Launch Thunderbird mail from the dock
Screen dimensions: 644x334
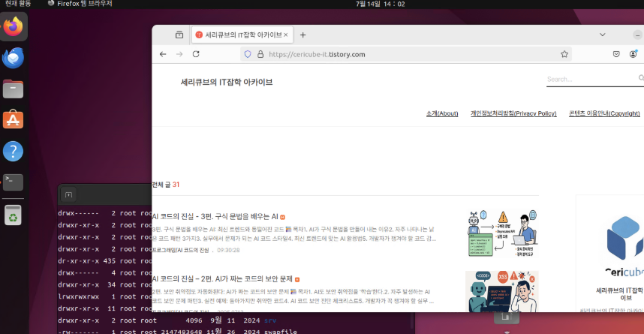(14, 58)
